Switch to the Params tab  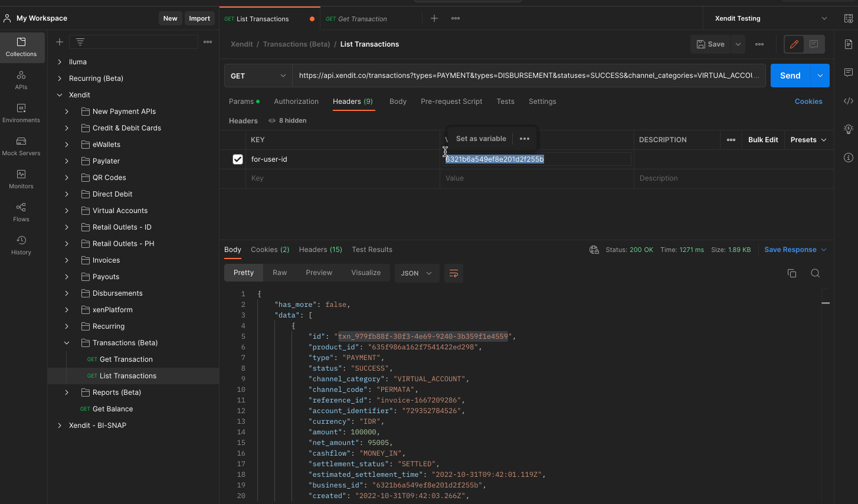pos(244,102)
